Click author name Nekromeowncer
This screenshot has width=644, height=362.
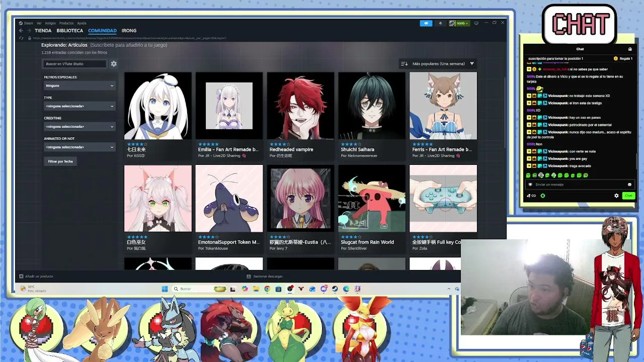click(x=361, y=156)
